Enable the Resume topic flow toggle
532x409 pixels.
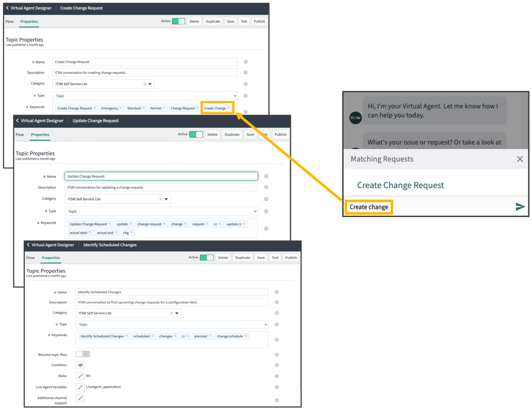click(82, 354)
